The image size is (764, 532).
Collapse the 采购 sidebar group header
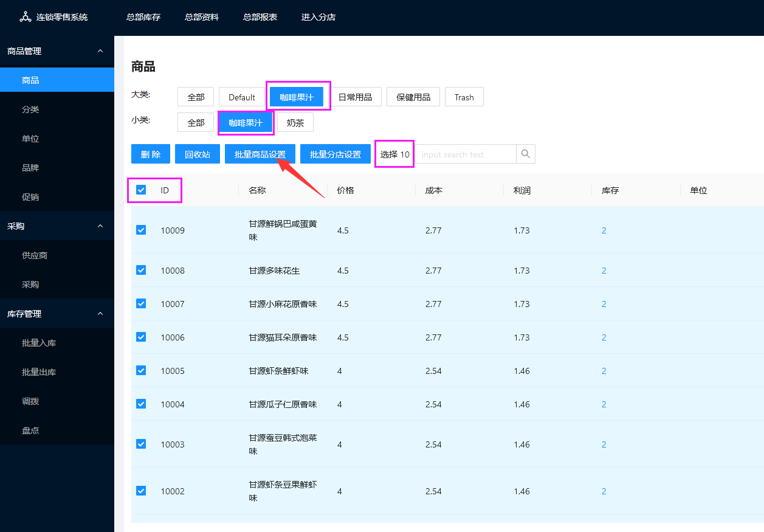57,226
